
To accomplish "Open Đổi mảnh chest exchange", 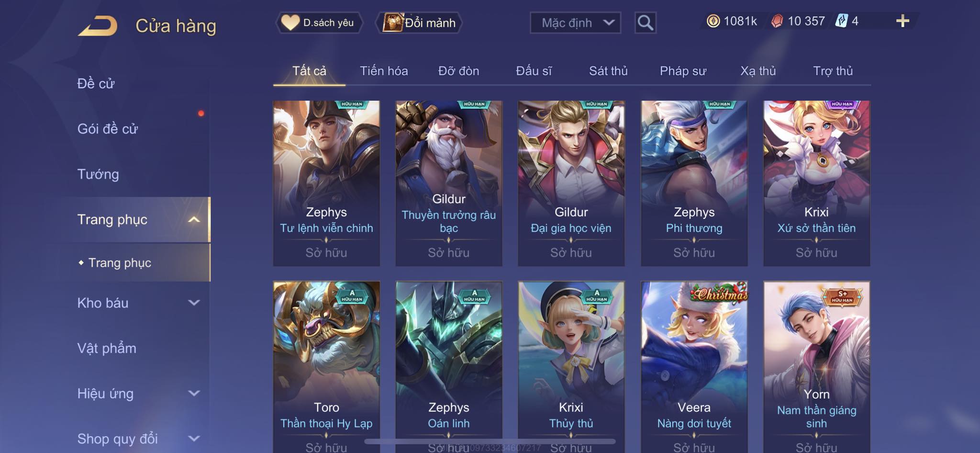I will point(420,23).
